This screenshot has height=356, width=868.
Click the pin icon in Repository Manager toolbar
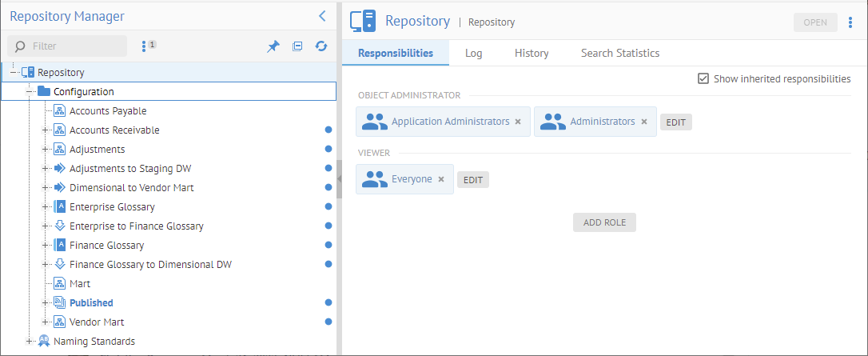coord(273,47)
